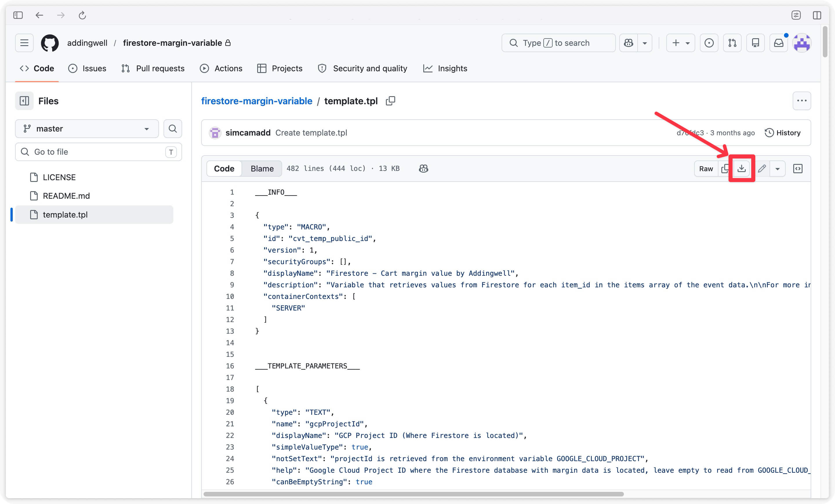Open file History
The width and height of the screenshot is (835, 504).
coord(783,133)
